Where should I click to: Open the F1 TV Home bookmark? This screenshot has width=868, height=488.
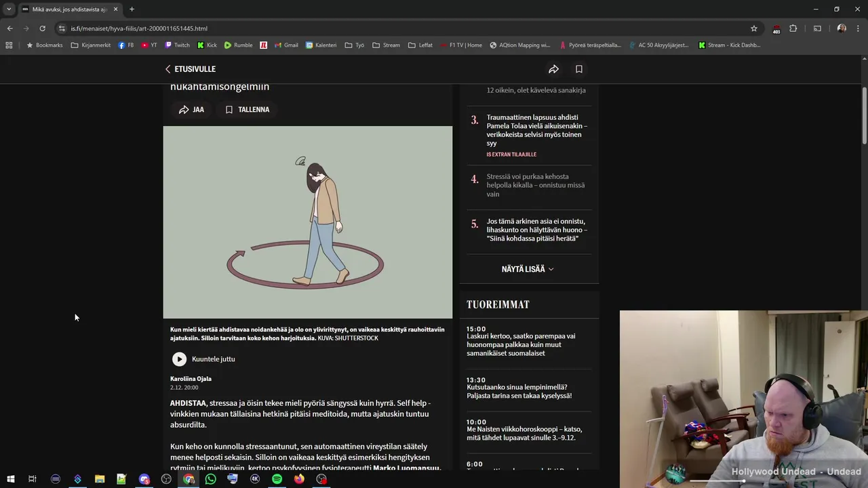[461, 45]
